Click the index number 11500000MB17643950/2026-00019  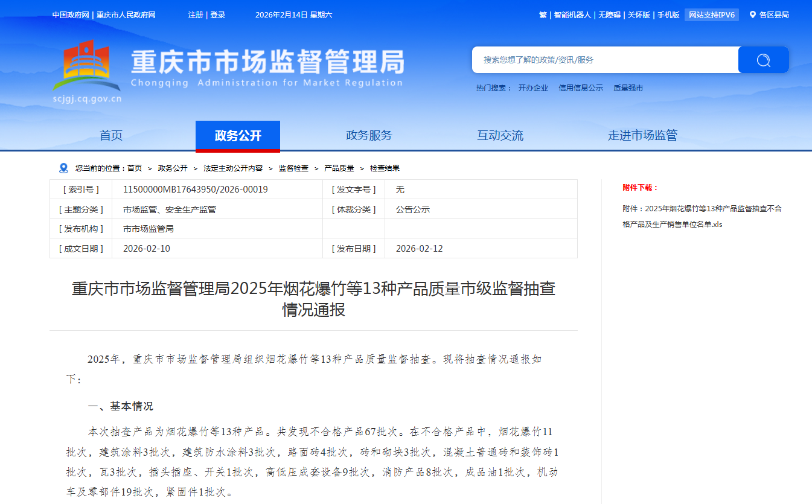[x=196, y=190]
